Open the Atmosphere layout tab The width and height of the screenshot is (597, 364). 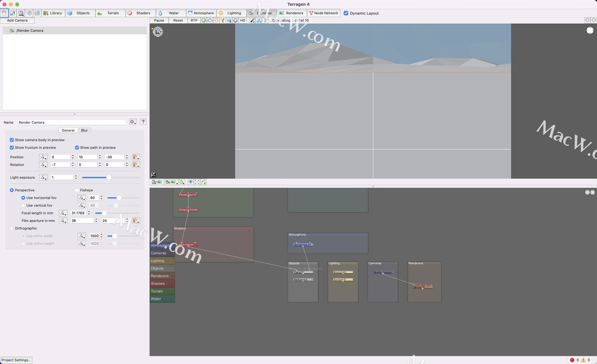(201, 13)
